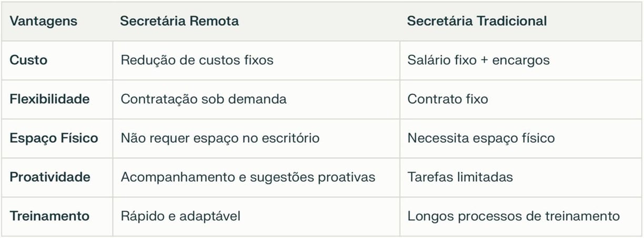Select Longos processos de treinamento cell

click(514, 216)
